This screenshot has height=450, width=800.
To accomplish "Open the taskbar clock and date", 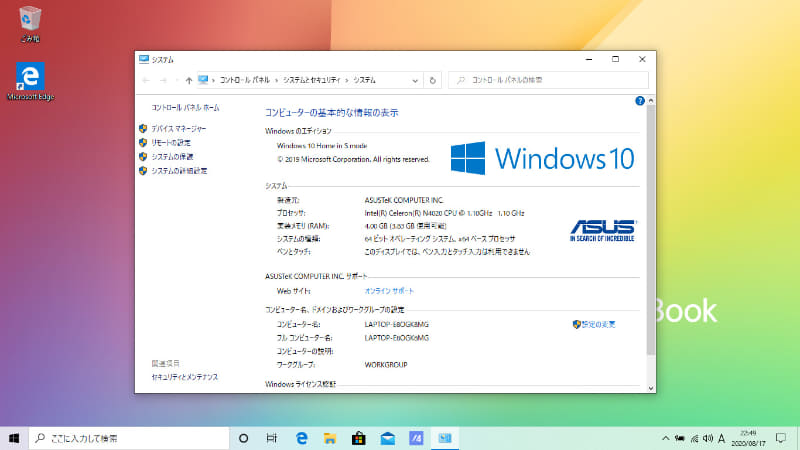I will [748, 438].
